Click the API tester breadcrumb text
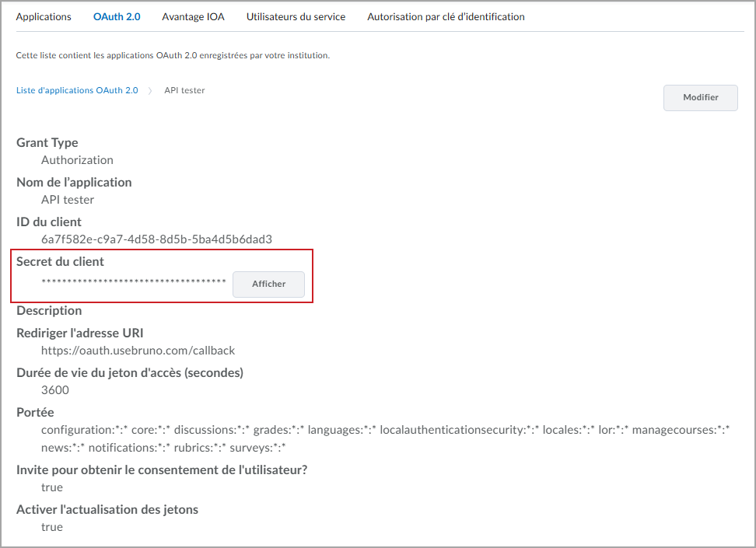The width and height of the screenshot is (756, 548). (x=184, y=90)
